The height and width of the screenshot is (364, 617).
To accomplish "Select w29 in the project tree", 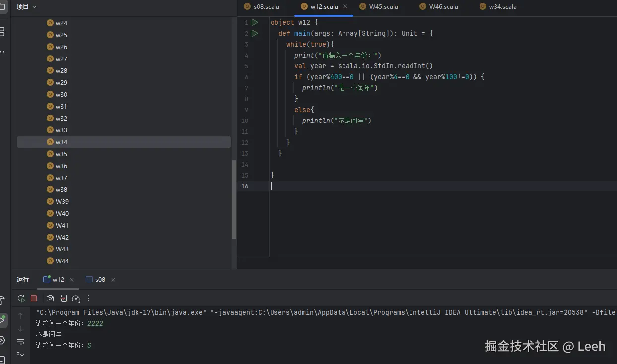I will pos(124,83).
